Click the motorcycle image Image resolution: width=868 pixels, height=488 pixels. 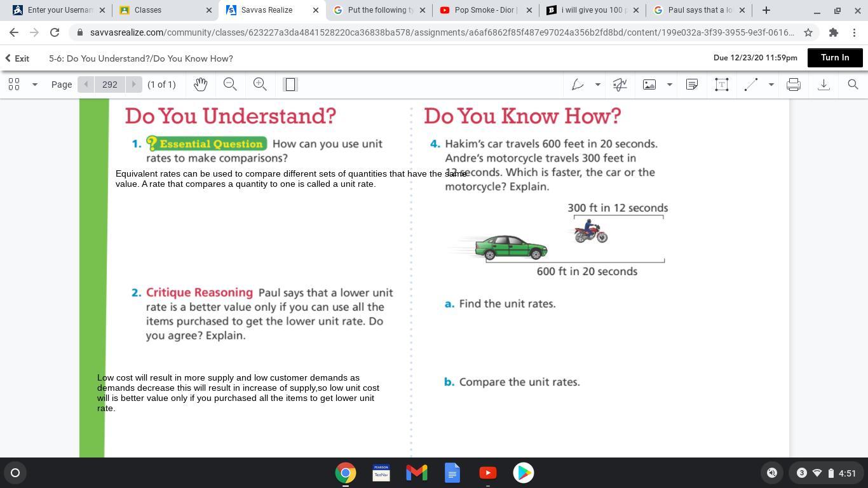[x=591, y=231]
